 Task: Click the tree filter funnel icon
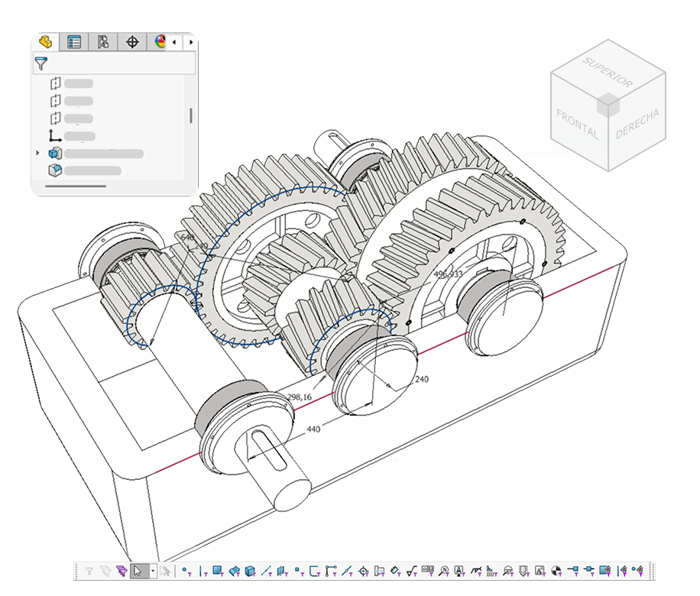coord(41,64)
